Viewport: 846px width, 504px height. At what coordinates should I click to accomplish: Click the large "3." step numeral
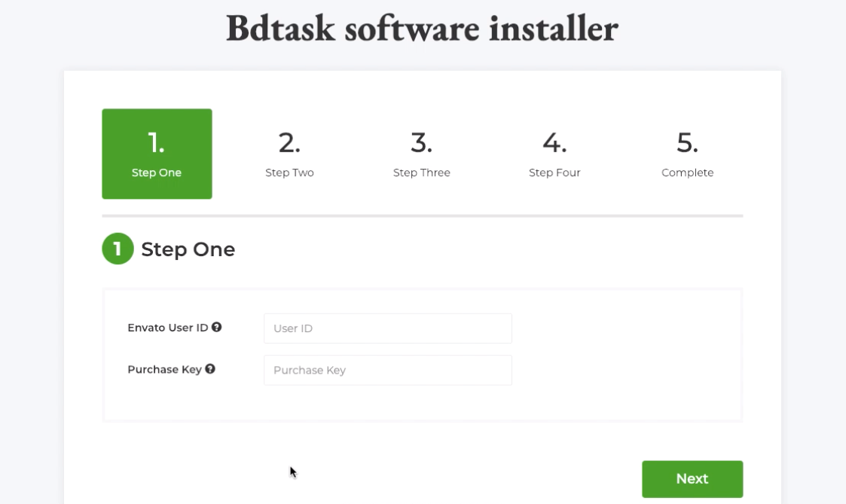point(421,142)
